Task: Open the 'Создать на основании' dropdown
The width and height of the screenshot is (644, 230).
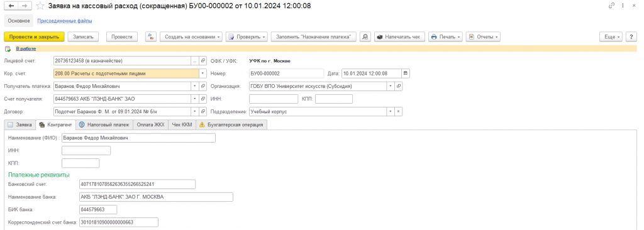Action: pyautogui.click(x=191, y=36)
